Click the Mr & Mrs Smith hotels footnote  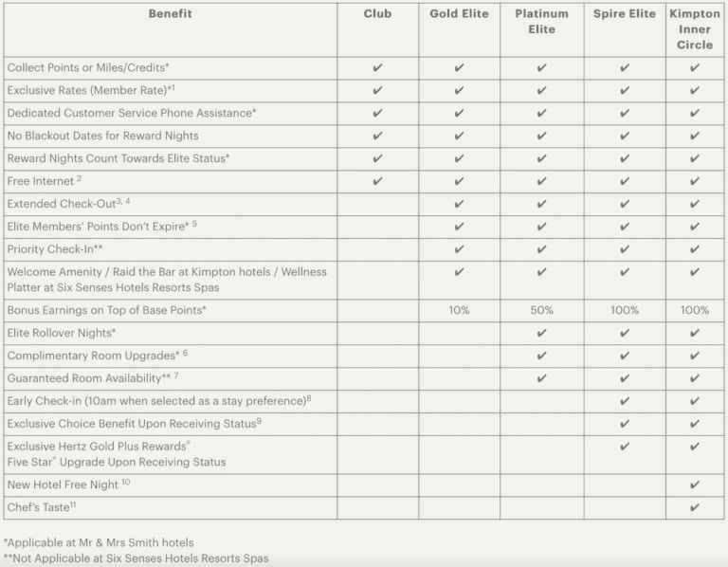click(100, 543)
